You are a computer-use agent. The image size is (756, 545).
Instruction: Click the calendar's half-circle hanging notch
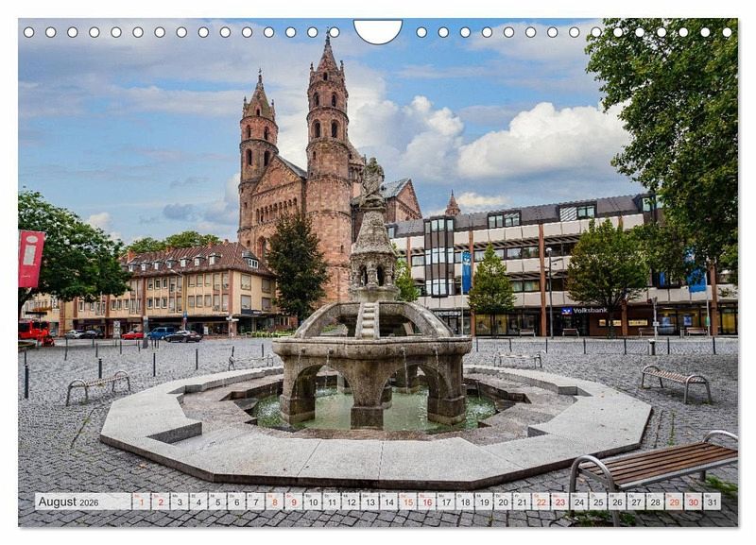coord(378,31)
